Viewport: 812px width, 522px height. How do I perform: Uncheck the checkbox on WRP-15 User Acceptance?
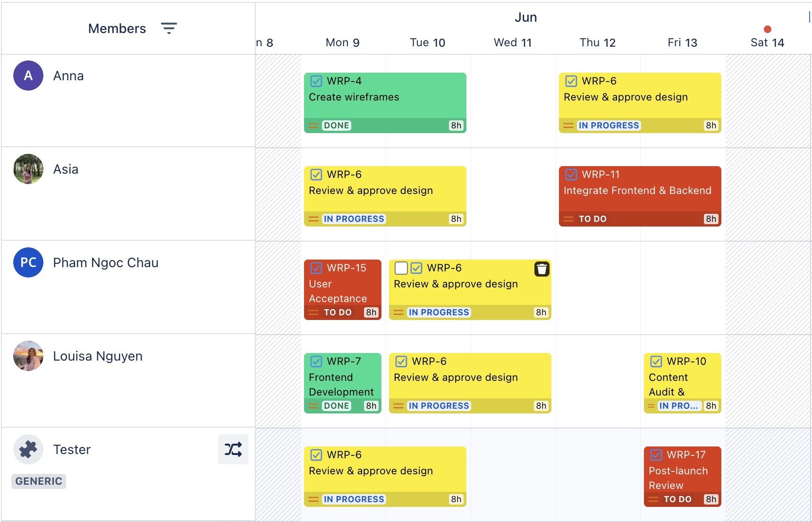click(x=316, y=268)
